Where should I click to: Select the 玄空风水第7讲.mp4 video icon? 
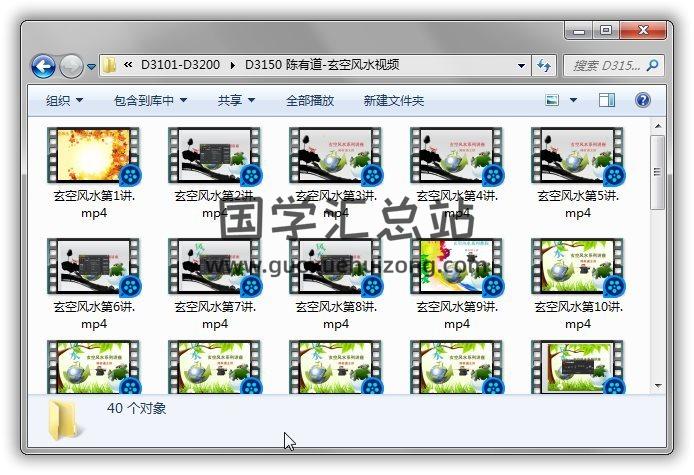point(215,266)
